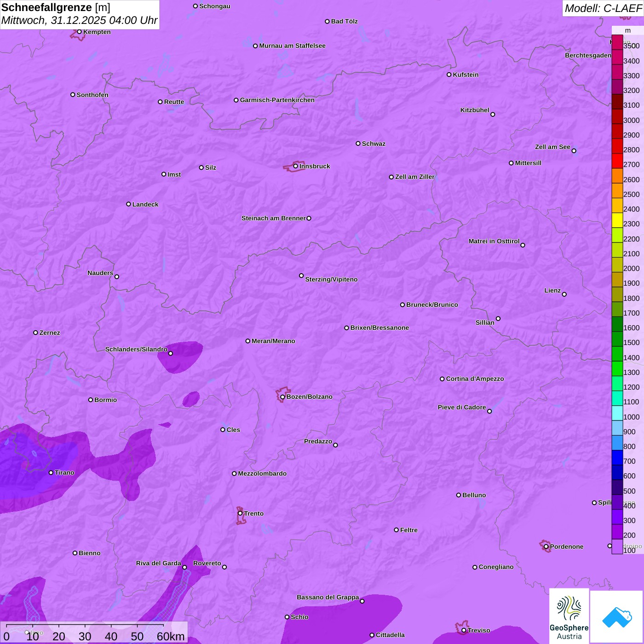Click the Conegliano label

496,567
